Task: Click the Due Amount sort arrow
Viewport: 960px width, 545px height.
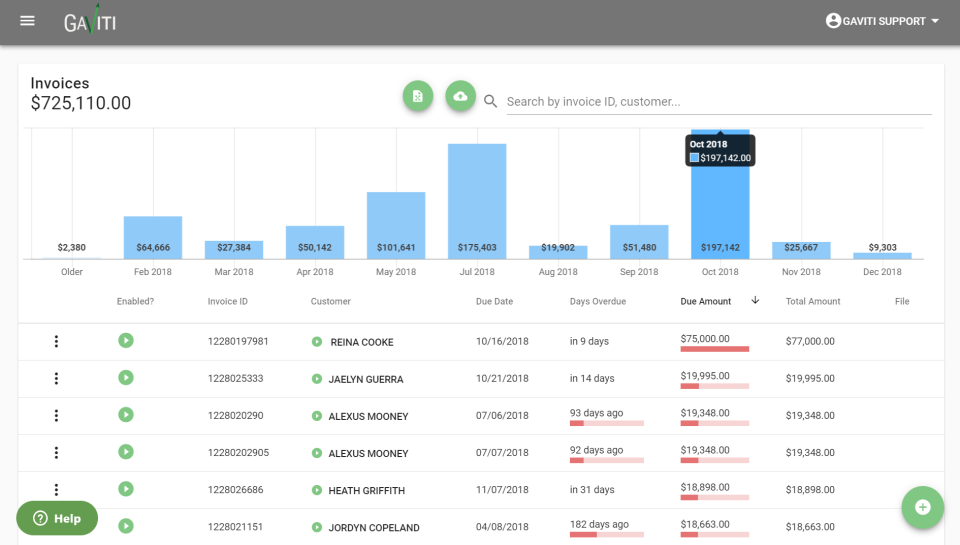Action: pyautogui.click(x=755, y=301)
